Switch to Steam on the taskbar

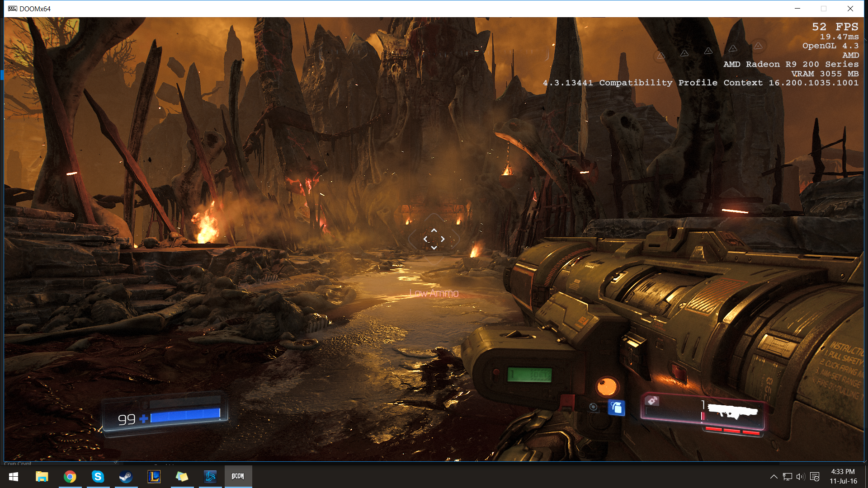pyautogui.click(x=126, y=477)
